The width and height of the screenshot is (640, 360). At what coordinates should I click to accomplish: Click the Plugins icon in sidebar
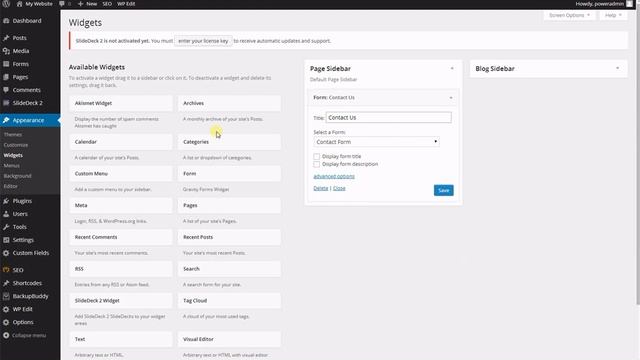[6, 201]
